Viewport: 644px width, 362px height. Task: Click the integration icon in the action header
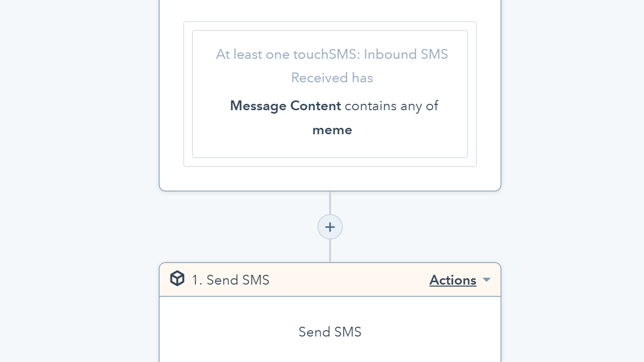click(177, 278)
